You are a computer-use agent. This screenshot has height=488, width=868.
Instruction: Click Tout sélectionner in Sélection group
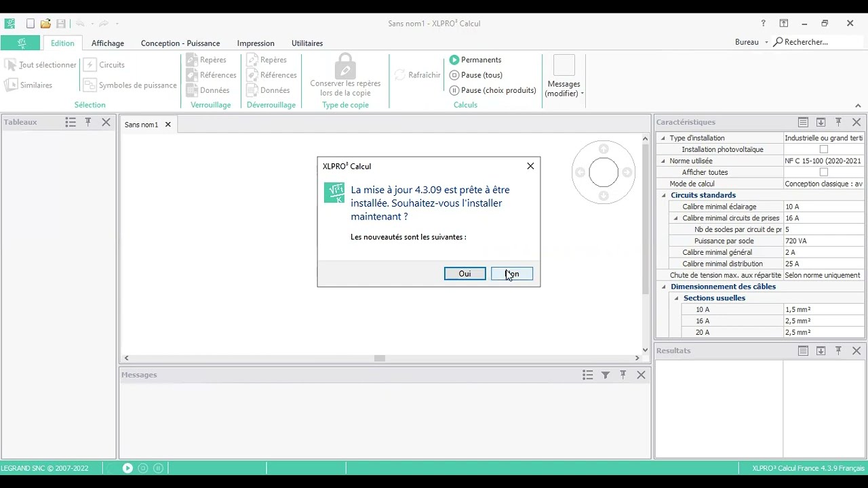point(40,65)
